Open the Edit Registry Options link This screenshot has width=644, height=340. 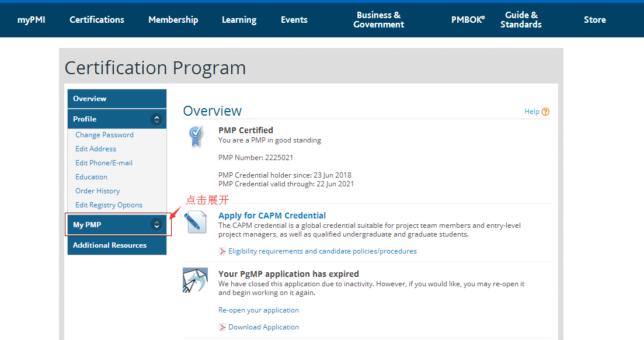tap(109, 204)
